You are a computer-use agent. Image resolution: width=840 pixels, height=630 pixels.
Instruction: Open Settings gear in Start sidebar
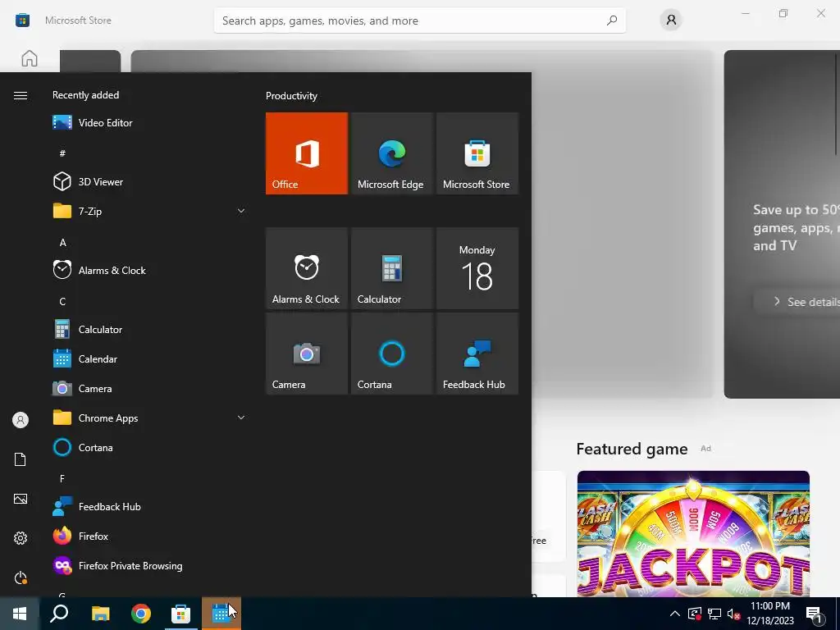click(x=21, y=538)
